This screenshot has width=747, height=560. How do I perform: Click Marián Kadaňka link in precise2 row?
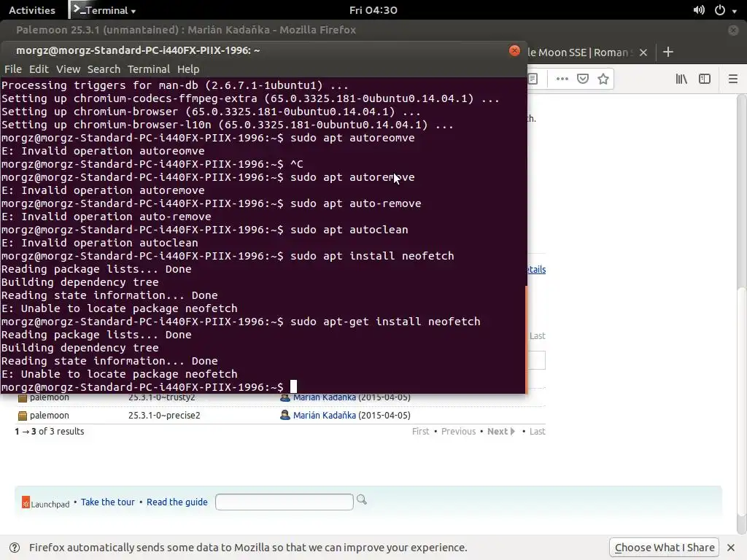(325, 415)
